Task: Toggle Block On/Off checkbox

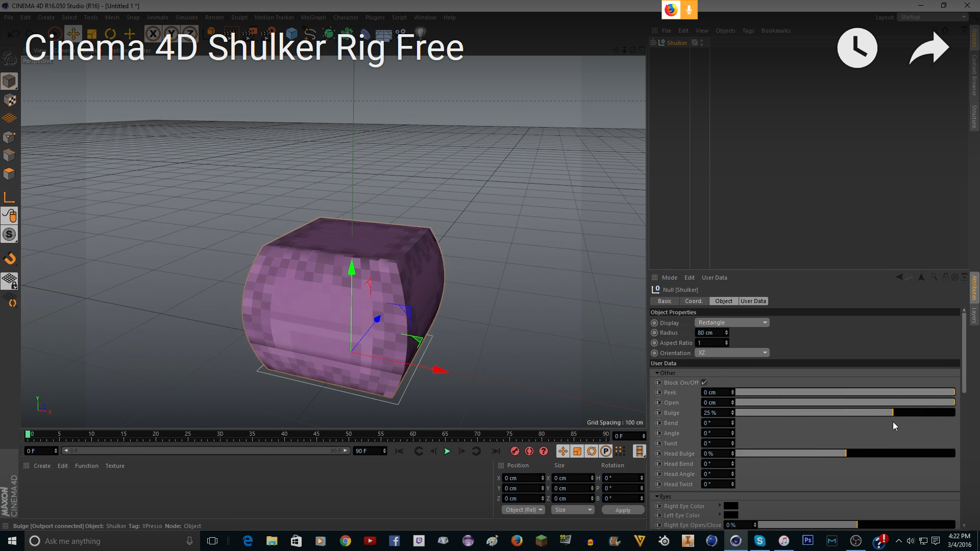Action: point(704,382)
